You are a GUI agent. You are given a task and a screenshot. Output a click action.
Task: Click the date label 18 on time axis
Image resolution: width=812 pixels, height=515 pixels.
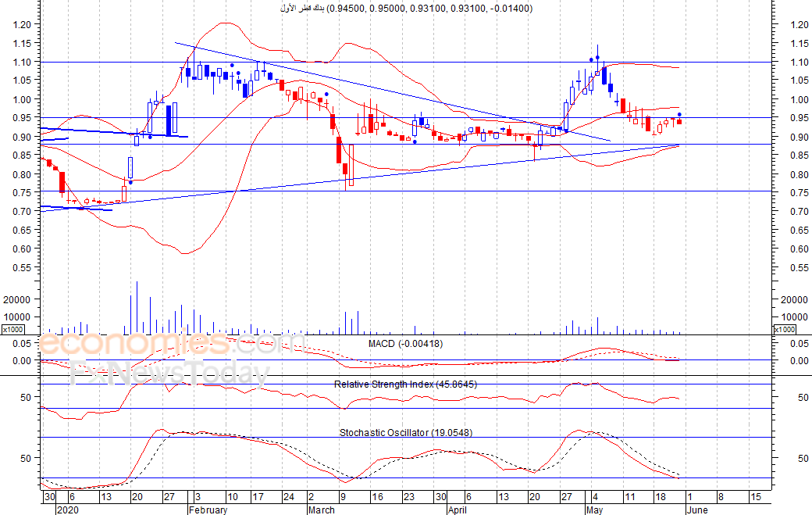pos(661,497)
